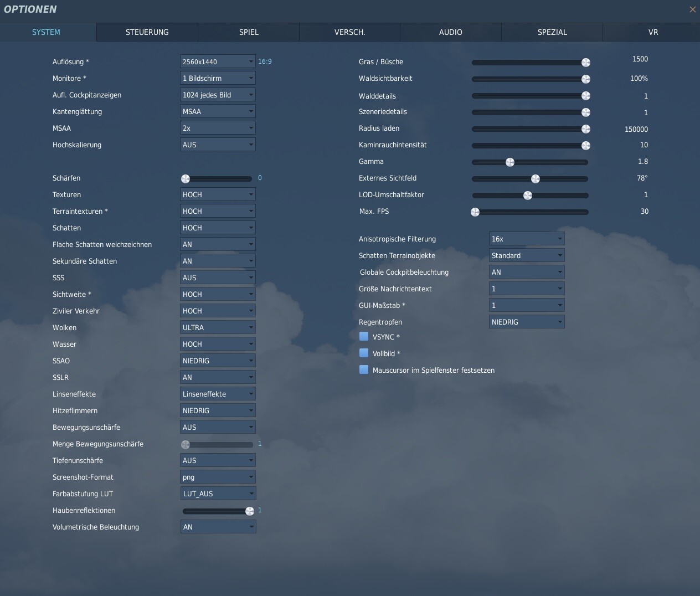Click the Schärfen slider handle
700x596 pixels.
tap(186, 178)
